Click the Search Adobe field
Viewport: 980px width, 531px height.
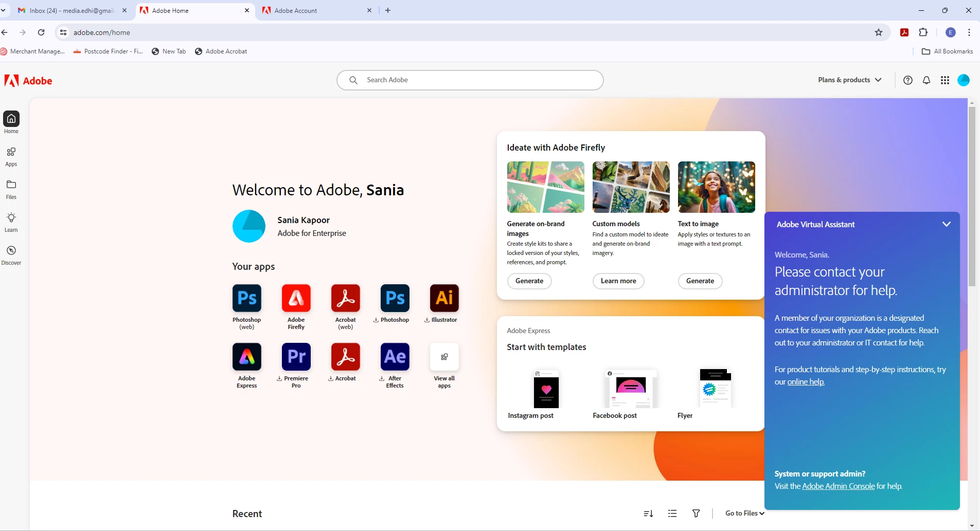click(470, 80)
